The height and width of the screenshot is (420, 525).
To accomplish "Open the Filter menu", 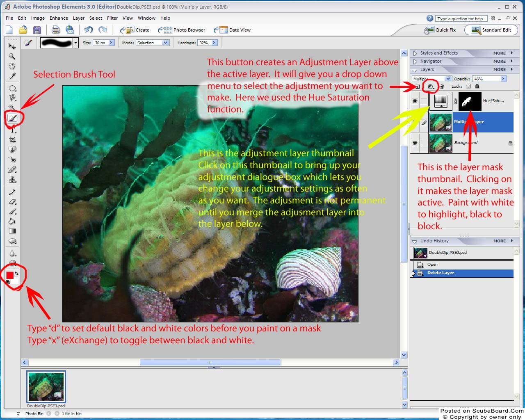I will point(112,18).
